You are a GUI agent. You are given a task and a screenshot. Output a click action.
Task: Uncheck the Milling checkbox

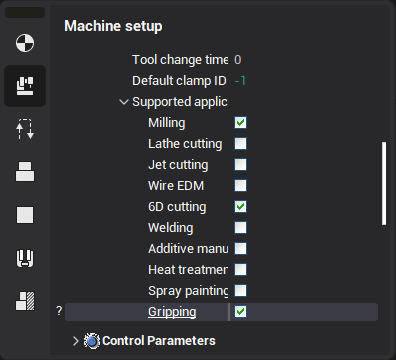(240, 123)
